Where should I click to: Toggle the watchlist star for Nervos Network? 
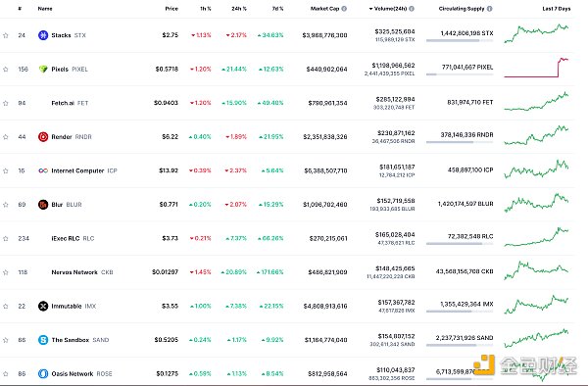tap(6, 272)
